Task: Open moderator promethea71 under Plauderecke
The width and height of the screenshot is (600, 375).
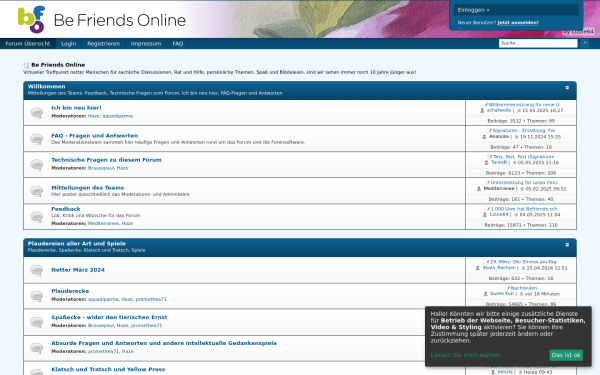Action: click(151, 299)
